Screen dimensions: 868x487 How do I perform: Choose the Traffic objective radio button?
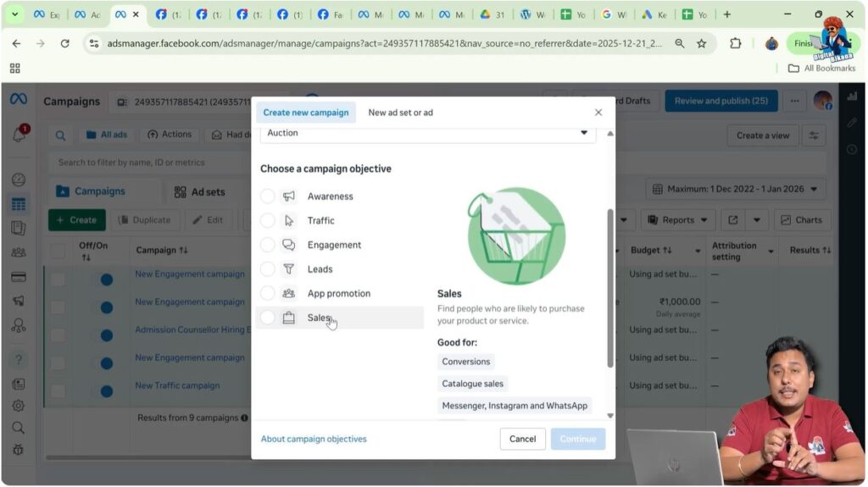(x=268, y=221)
